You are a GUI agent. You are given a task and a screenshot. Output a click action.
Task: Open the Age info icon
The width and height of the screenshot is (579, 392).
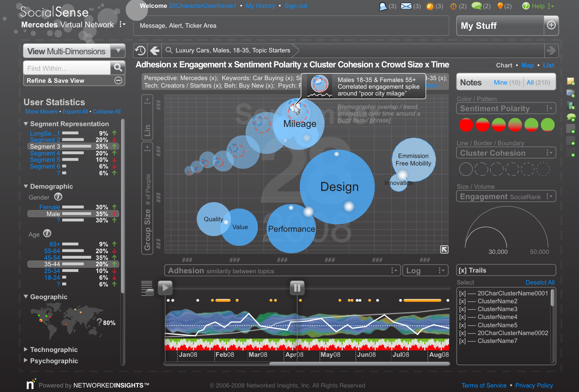click(47, 233)
